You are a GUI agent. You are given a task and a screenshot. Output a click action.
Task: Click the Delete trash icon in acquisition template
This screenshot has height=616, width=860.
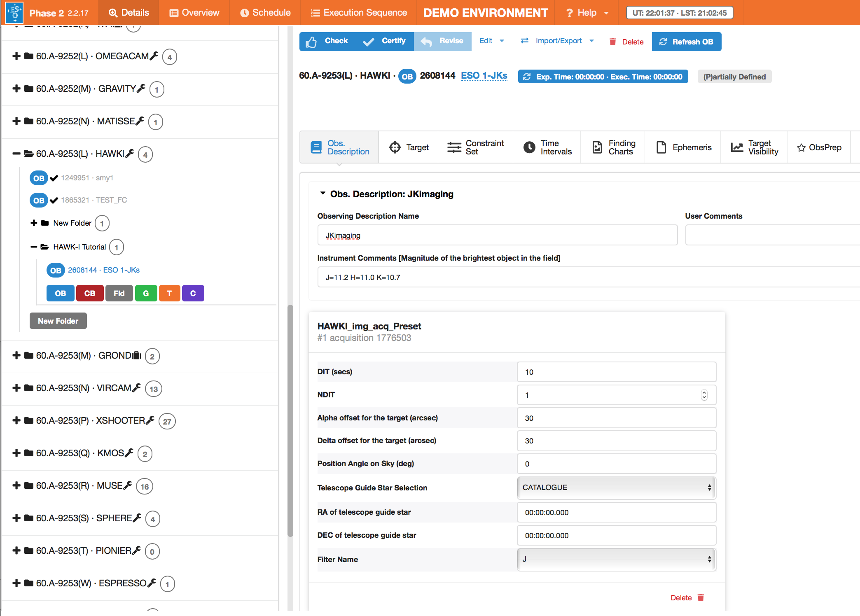701,597
